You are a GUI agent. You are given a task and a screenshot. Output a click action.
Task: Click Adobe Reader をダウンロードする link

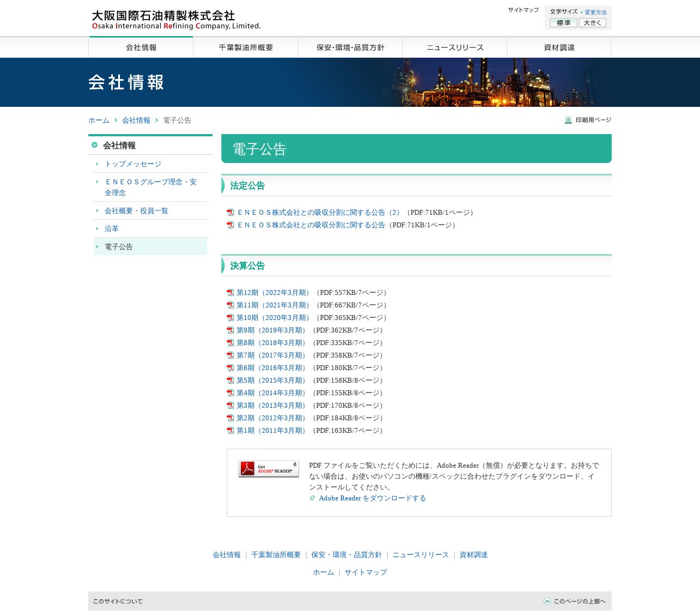point(372,498)
